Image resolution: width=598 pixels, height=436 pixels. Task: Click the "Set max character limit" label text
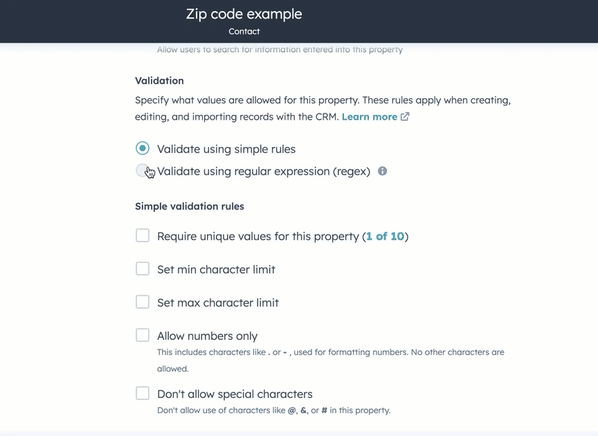[218, 303]
